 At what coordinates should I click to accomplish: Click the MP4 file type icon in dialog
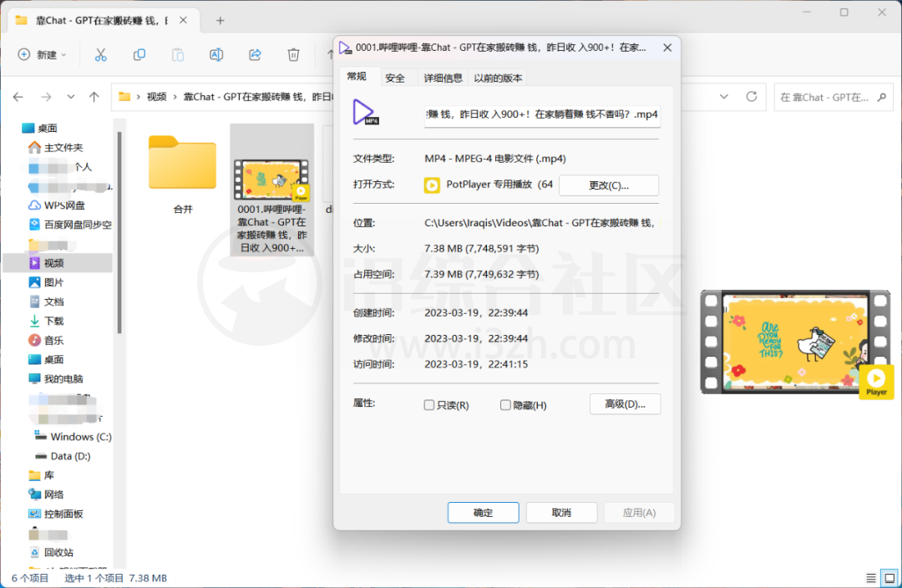point(365,112)
